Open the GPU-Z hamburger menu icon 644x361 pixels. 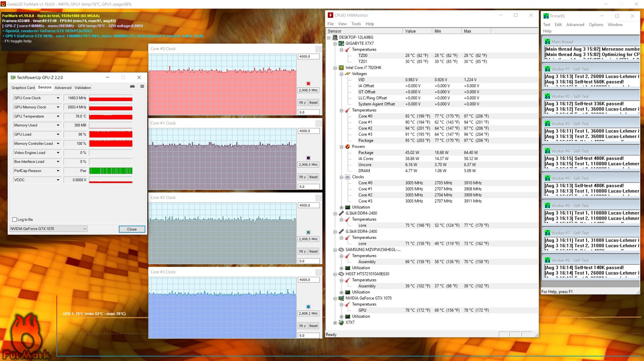pyautogui.click(x=142, y=87)
